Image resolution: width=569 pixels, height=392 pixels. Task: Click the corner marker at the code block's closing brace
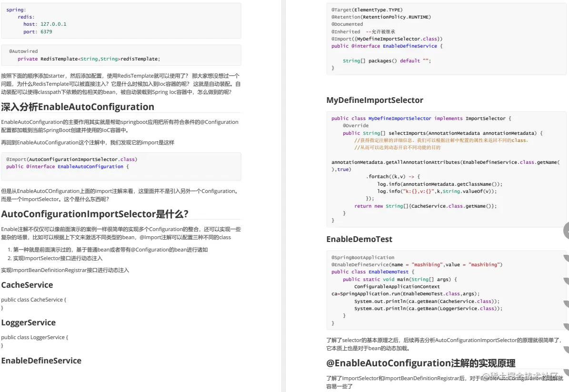[565, 323]
